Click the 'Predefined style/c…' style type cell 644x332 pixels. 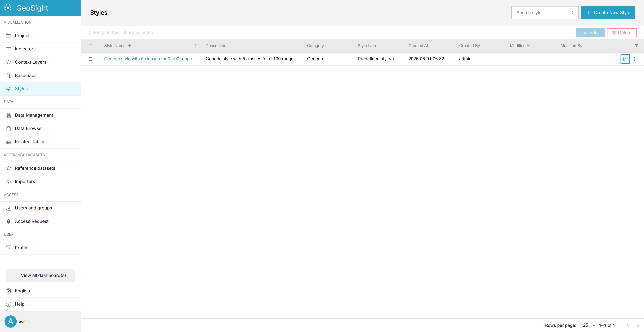coord(378,59)
